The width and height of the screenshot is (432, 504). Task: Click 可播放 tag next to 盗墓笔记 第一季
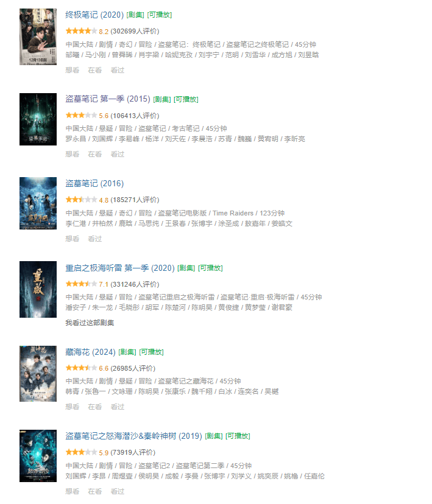186,99
